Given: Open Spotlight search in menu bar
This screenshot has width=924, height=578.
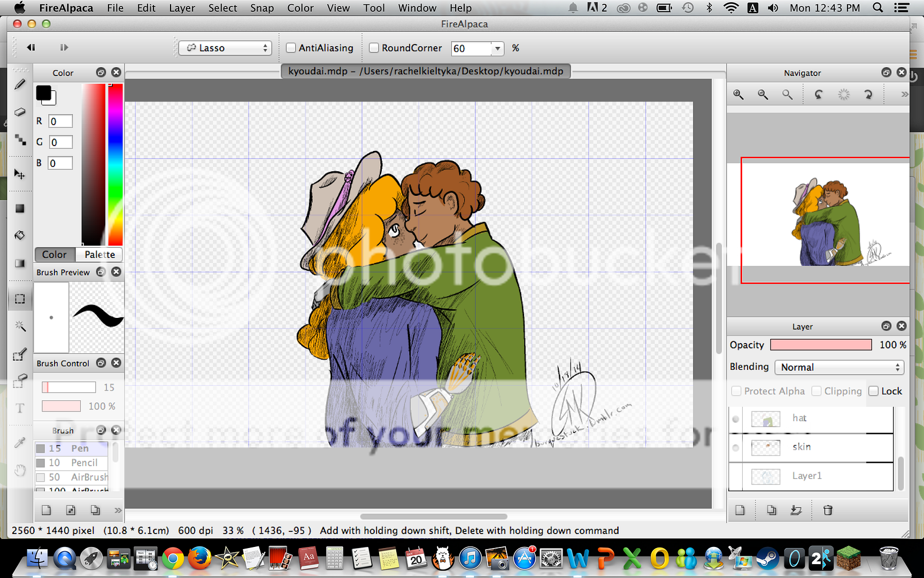Looking at the screenshot, I should coord(877,8).
